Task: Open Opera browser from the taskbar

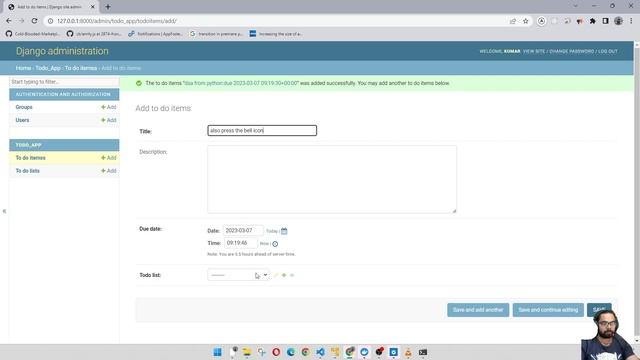Action: [276, 352]
